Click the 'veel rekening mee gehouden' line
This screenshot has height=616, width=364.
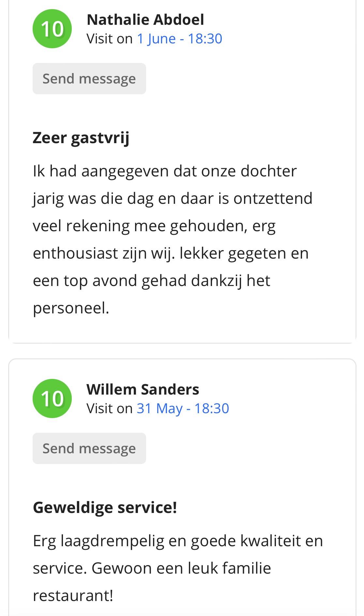(154, 226)
